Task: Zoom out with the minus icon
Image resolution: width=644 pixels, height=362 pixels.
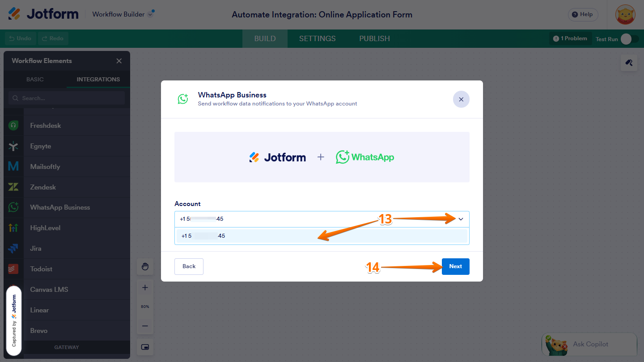Action: (x=145, y=326)
